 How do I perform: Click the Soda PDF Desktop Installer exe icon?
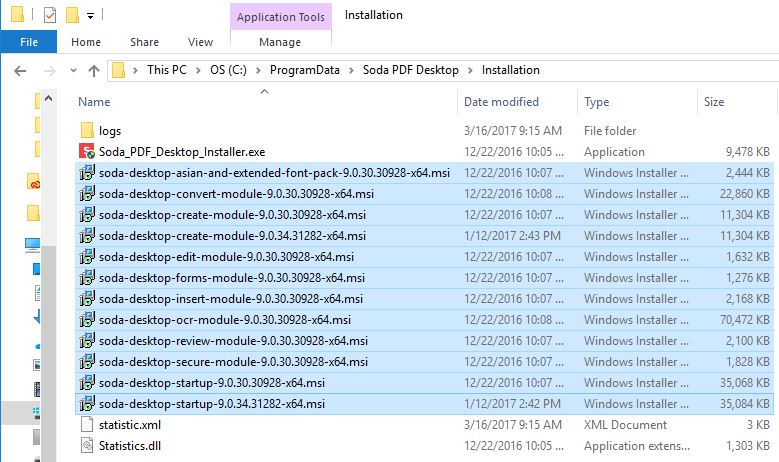pyautogui.click(x=87, y=152)
